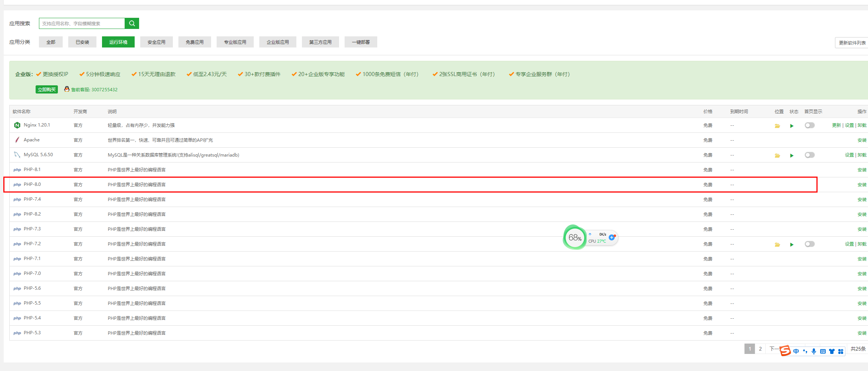This screenshot has height=371, width=868.
Task: Select the 运行环境 category tab
Action: (x=118, y=42)
